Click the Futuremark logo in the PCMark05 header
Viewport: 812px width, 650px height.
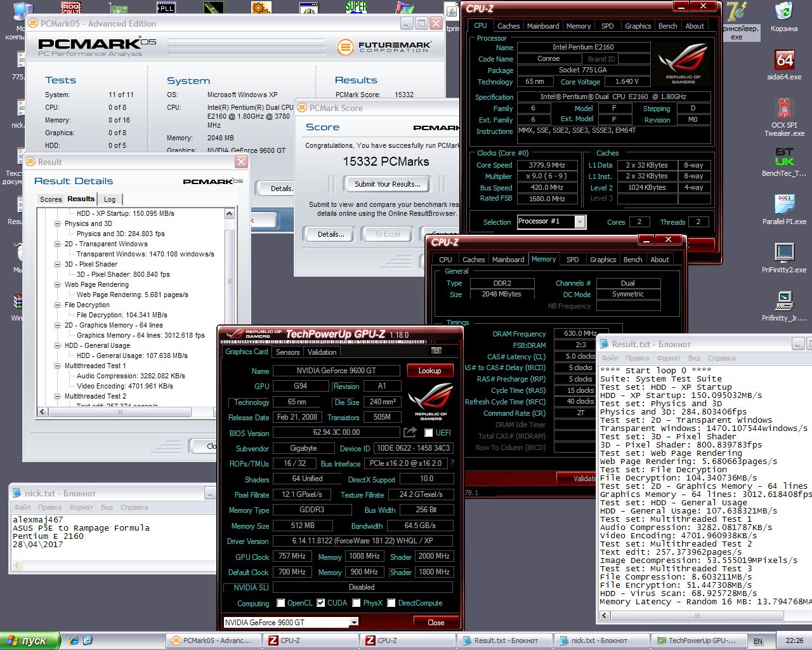pos(384,47)
